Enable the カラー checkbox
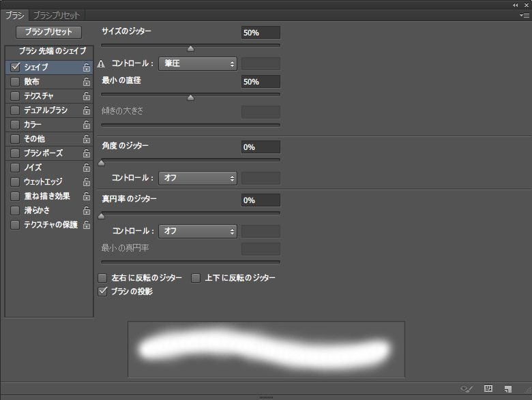This screenshot has height=400, width=532. (x=15, y=125)
